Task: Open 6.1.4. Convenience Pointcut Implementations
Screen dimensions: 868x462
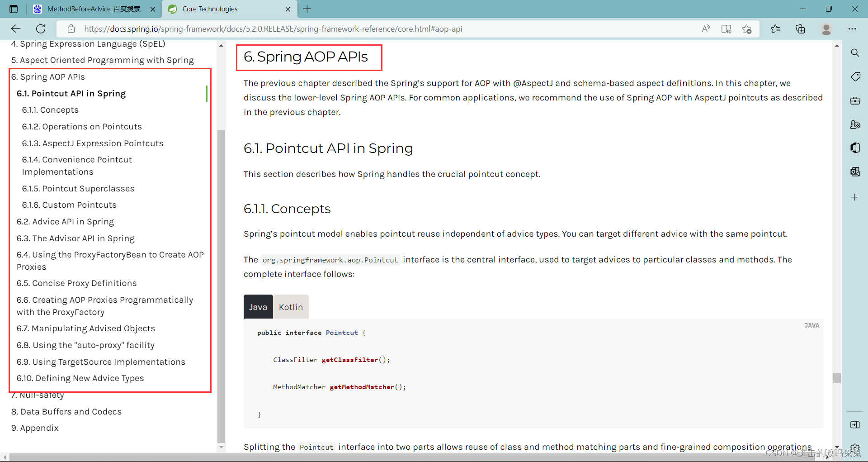Action: coord(77,166)
